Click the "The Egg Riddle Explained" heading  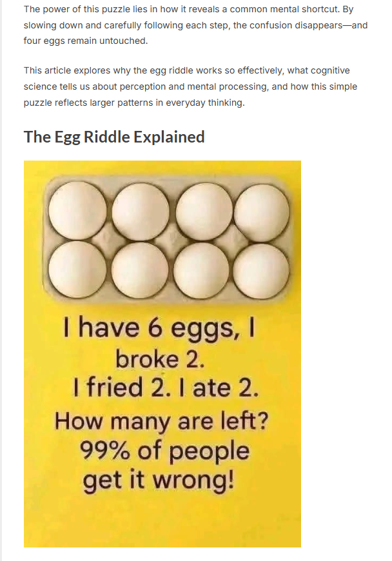[114, 137]
